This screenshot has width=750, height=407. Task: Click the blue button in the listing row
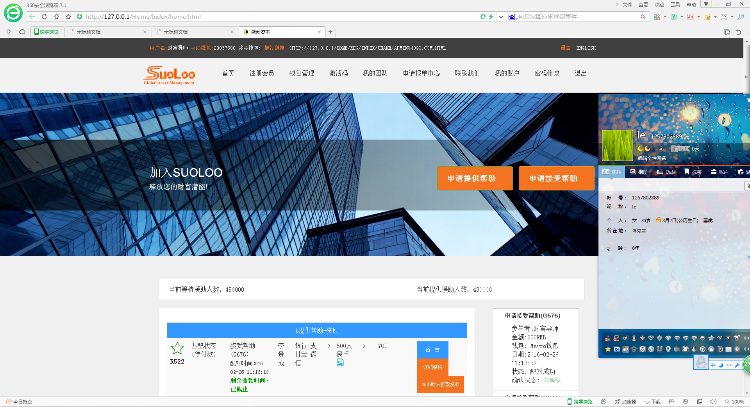pos(432,350)
